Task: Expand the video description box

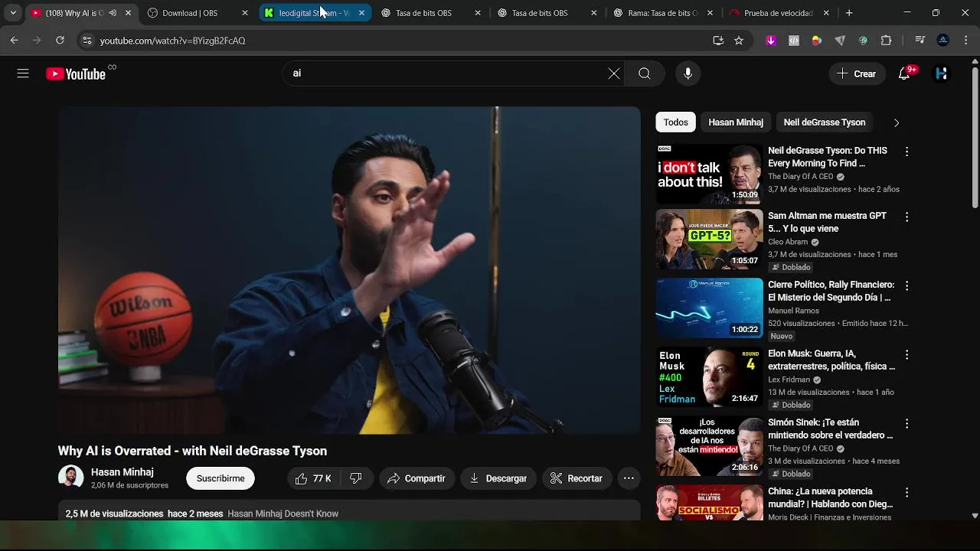Action: coord(349,511)
